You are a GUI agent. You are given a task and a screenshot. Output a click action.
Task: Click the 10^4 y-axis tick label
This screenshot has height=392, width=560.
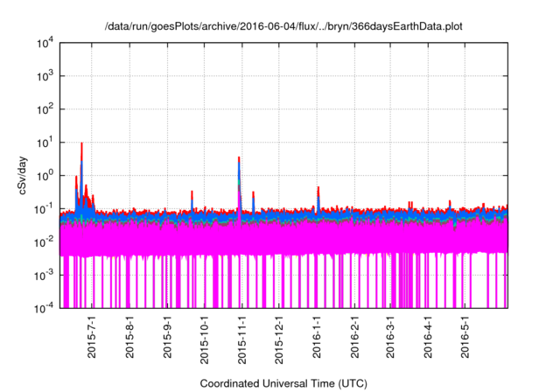[x=45, y=44]
